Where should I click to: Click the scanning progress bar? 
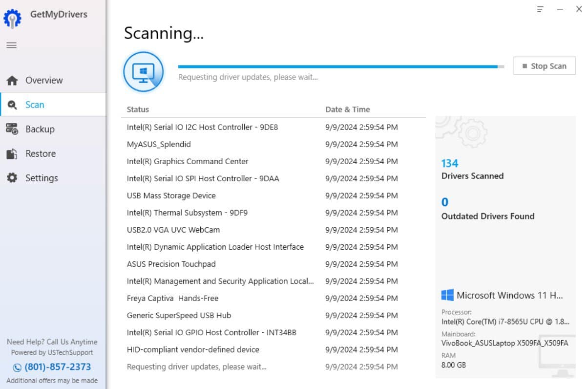coord(341,66)
